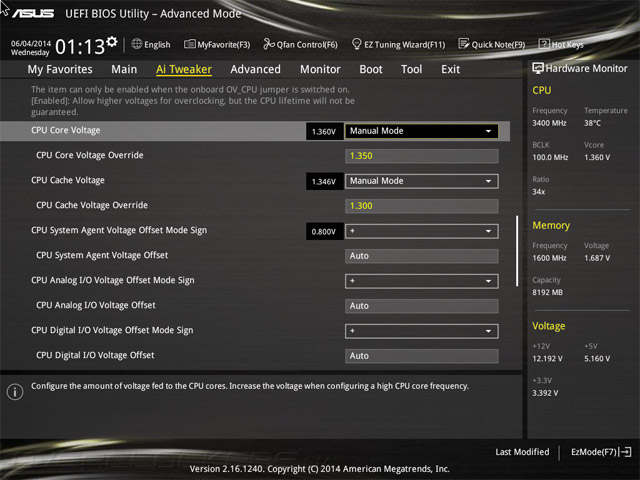Viewport: 640px width, 480px height.
Task: Click the clock settings gear icon
Action: pos(112,41)
